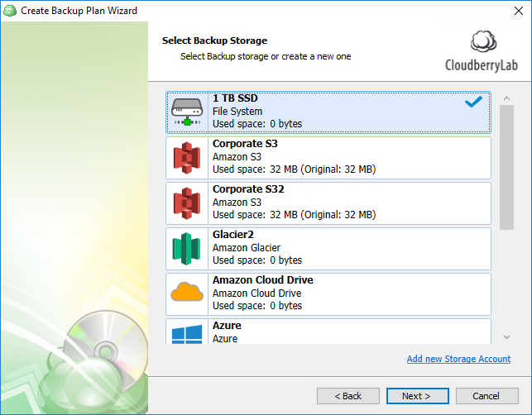Click used space line of Amazon Cloud Drive
The width and height of the screenshot is (532, 415).
coord(257,306)
